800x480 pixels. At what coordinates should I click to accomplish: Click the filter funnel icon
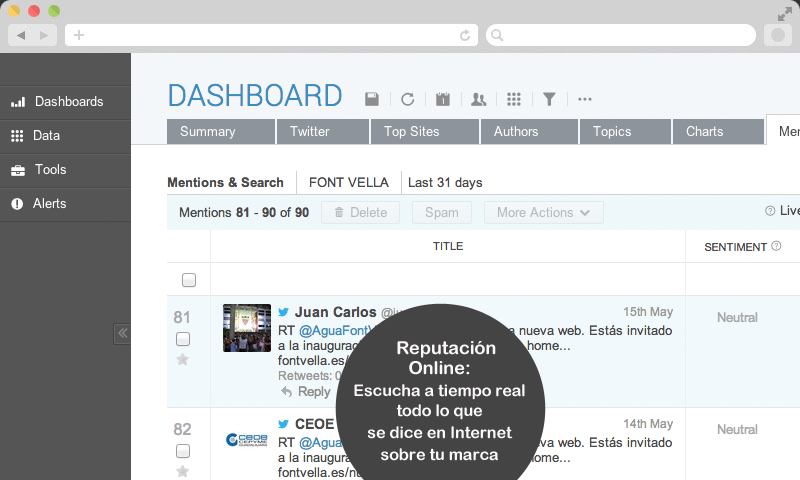point(549,99)
